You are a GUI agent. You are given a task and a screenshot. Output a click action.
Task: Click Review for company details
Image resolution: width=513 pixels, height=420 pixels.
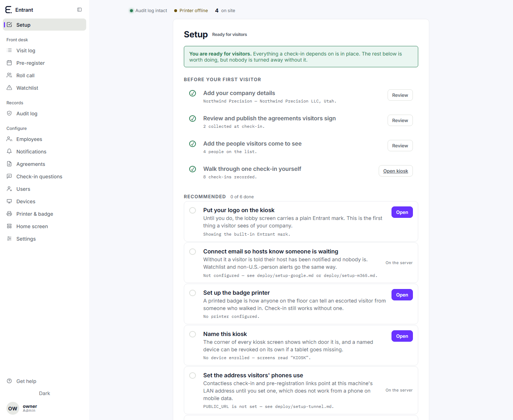[400, 95]
